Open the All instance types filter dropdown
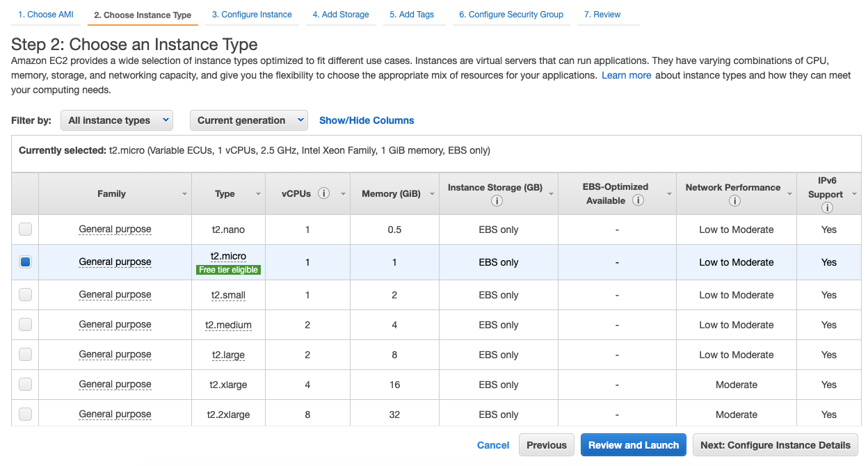Screen dimensions: 868x466 click(116, 120)
